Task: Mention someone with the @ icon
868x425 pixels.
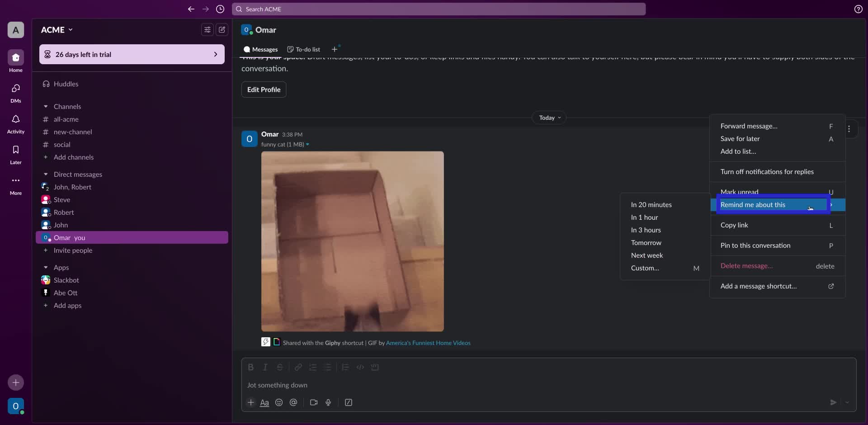Action: (x=293, y=402)
